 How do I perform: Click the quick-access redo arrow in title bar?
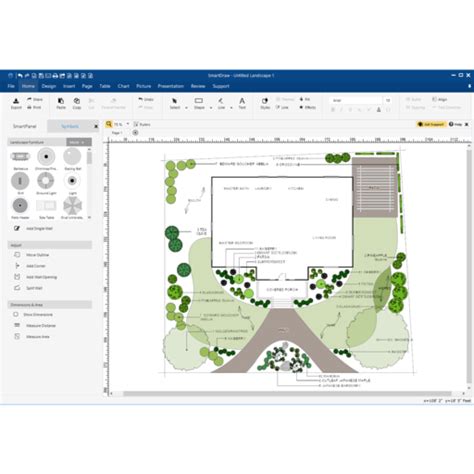click(x=27, y=76)
